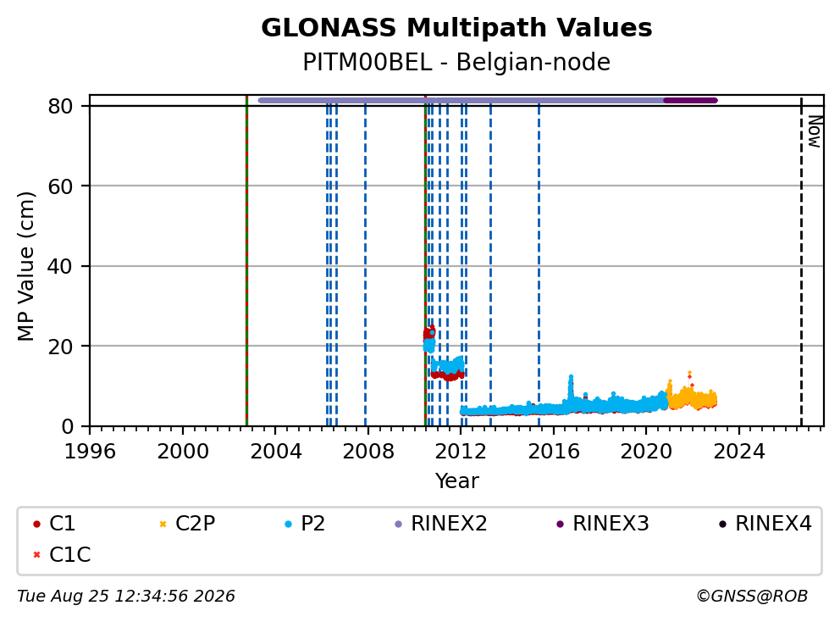Click the 2004 x-axis tick label
The image size is (840, 622).
coord(275,452)
